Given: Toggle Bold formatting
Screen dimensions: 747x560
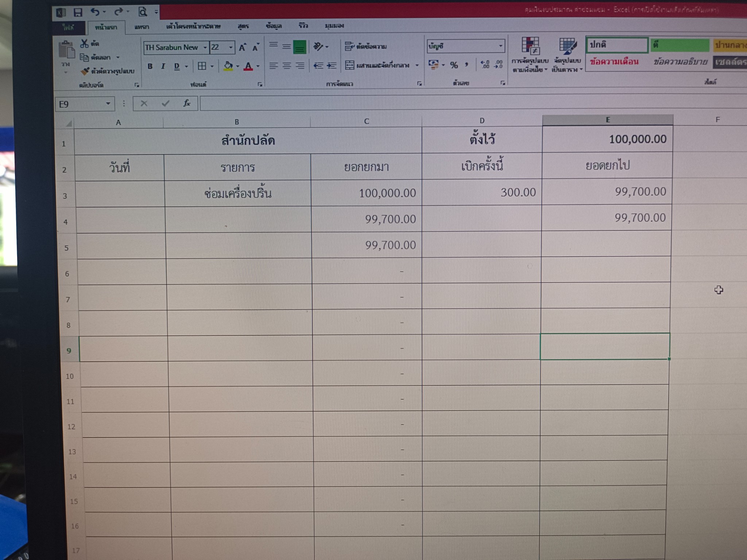Looking at the screenshot, I should [x=150, y=66].
